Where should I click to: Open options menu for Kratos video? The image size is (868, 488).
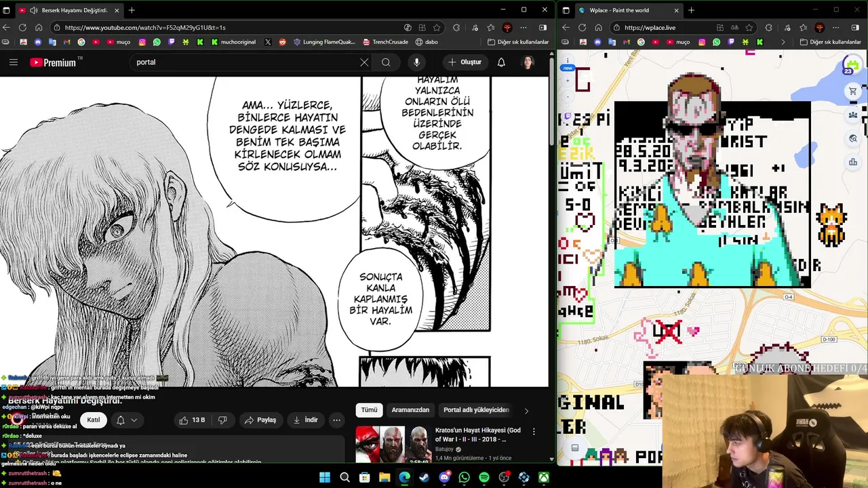click(534, 431)
